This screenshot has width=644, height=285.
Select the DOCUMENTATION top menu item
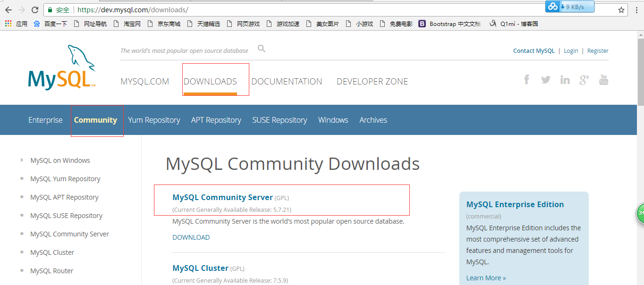287,82
